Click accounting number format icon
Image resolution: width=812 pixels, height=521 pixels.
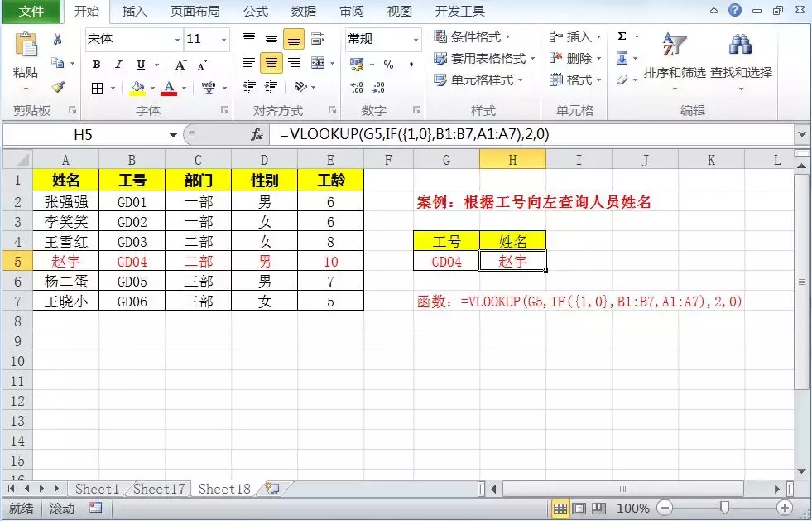[357, 65]
